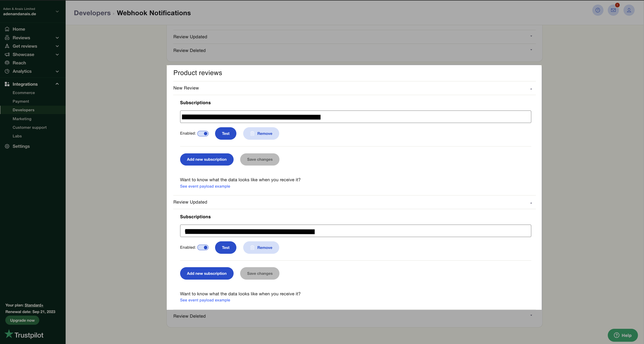Expand the Showcase submenu chevron
The image size is (644, 344).
click(x=57, y=55)
